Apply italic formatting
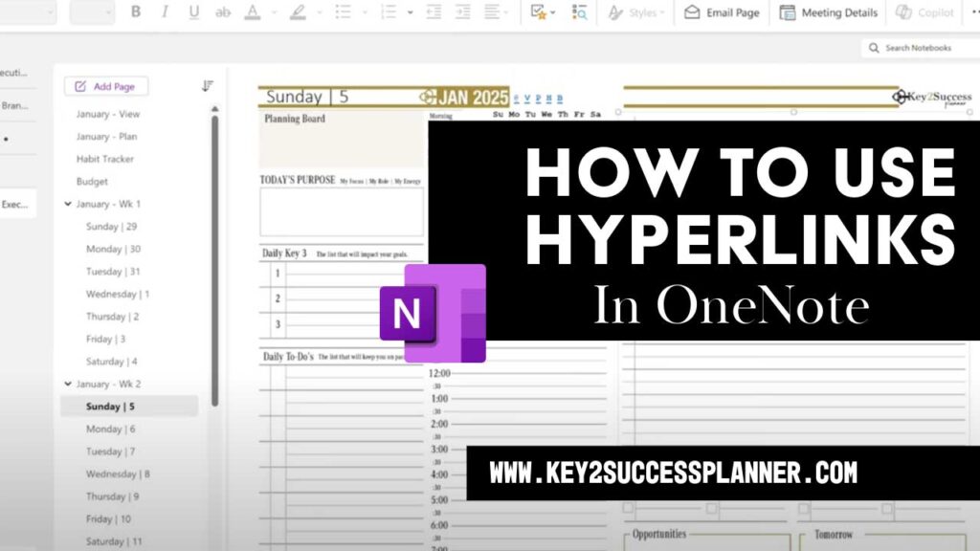Screen dimensions: 980x551 (164, 12)
